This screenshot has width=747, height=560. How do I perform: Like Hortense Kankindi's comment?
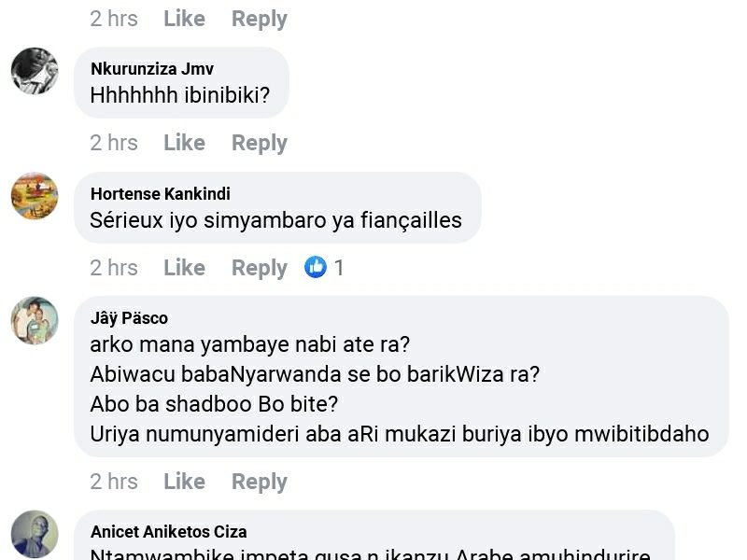[x=184, y=268]
